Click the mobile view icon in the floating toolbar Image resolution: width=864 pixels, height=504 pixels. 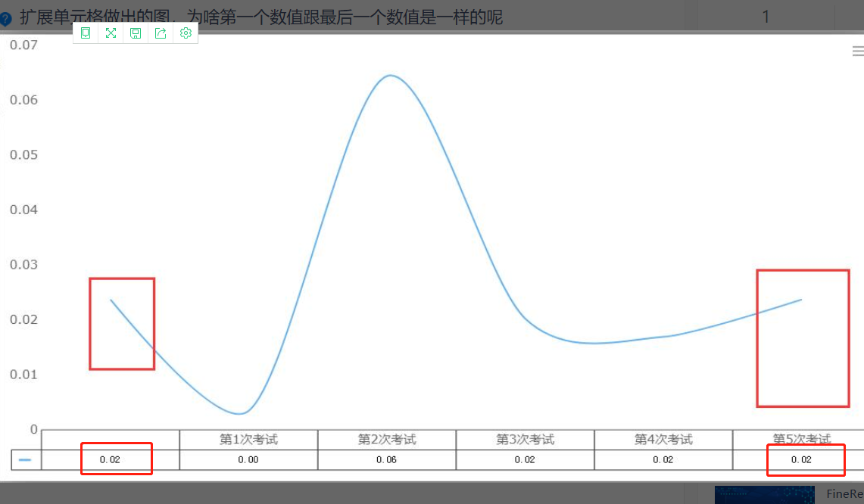[86, 33]
